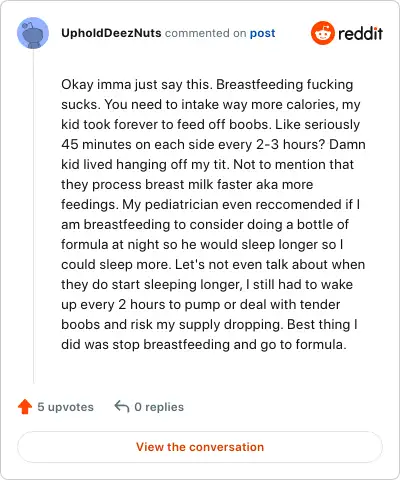Click the reply arrow icon
The image size is (400, 480).
122,407
